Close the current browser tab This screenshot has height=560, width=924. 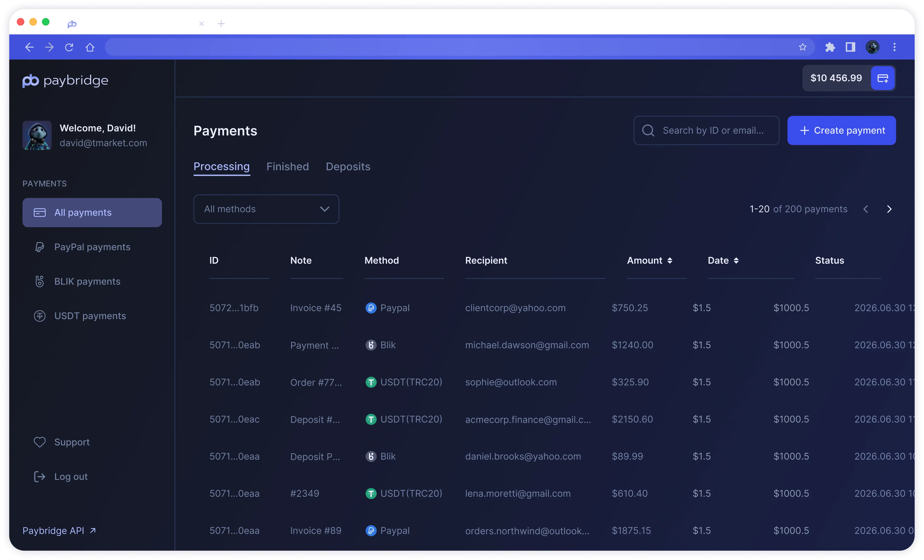coord(201,24)
